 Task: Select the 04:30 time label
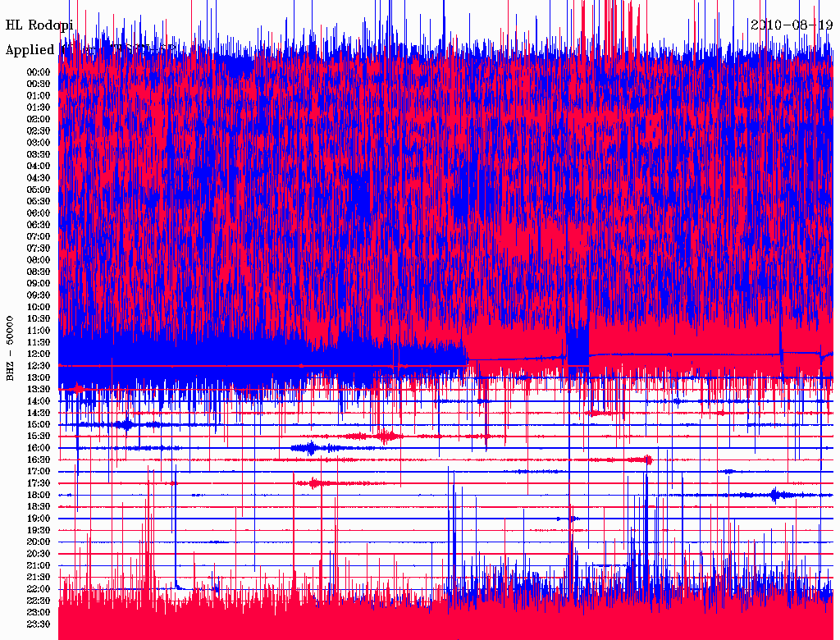[39, 178]
